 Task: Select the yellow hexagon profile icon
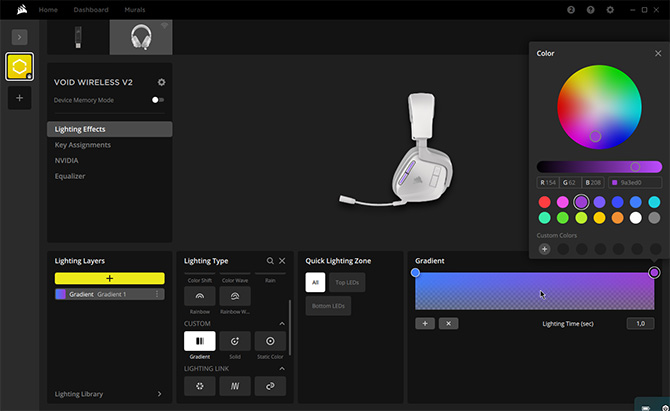(20, 67)
